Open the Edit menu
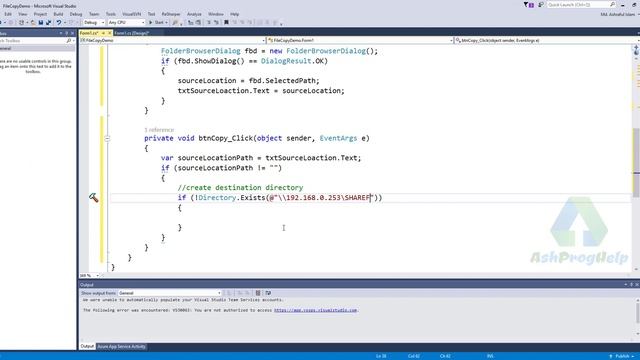The image size is (640, 360). [8, 14]
